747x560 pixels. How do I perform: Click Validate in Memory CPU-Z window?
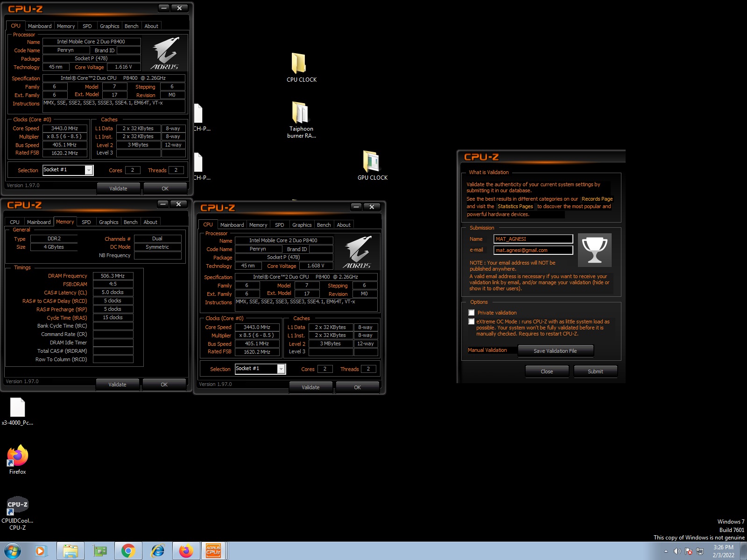pos(117,385)
